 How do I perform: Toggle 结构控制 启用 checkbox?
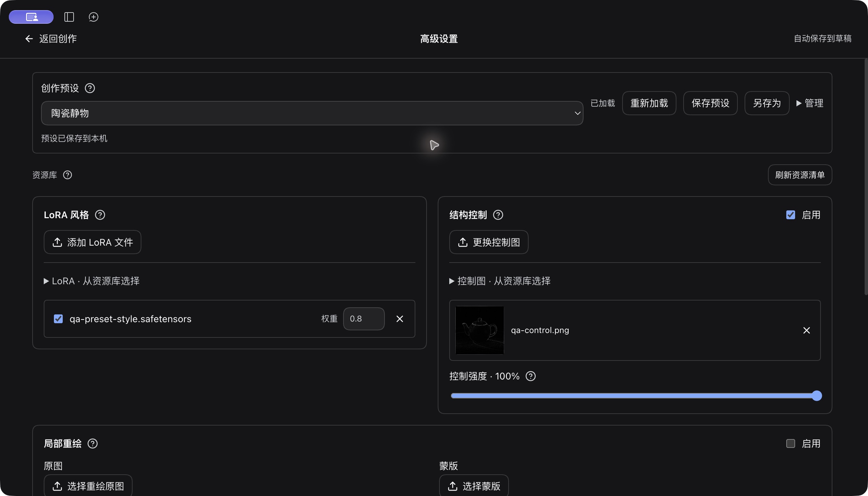pyautogui.click(x=791, y=215)
